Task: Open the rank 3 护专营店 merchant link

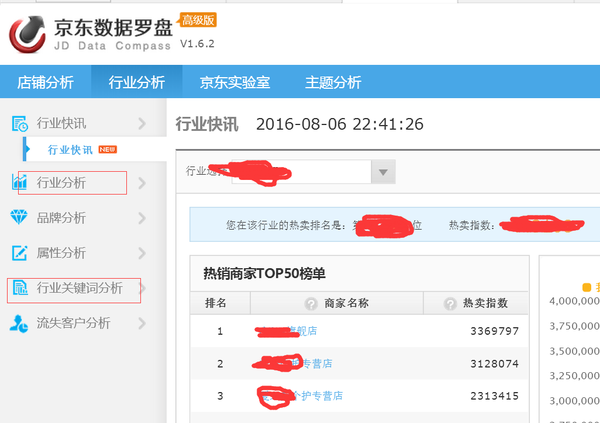Action: pos(300,396)
